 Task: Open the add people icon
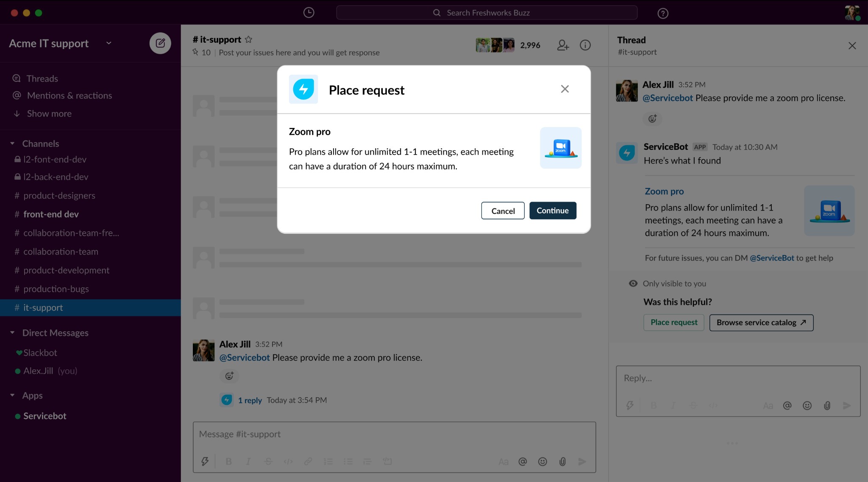click(x=562, y=45)
